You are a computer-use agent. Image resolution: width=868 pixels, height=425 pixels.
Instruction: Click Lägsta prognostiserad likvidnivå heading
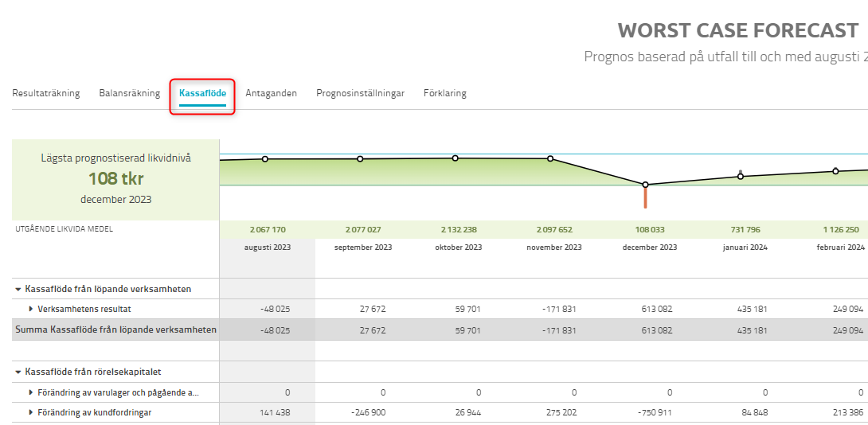(115, 158)
